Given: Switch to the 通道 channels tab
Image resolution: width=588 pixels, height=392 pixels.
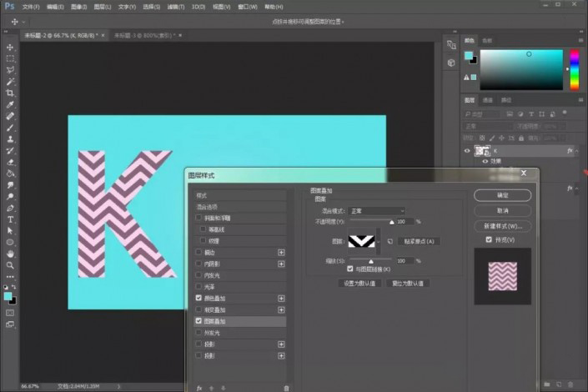Looking at the screenshot, I should 488,100.
